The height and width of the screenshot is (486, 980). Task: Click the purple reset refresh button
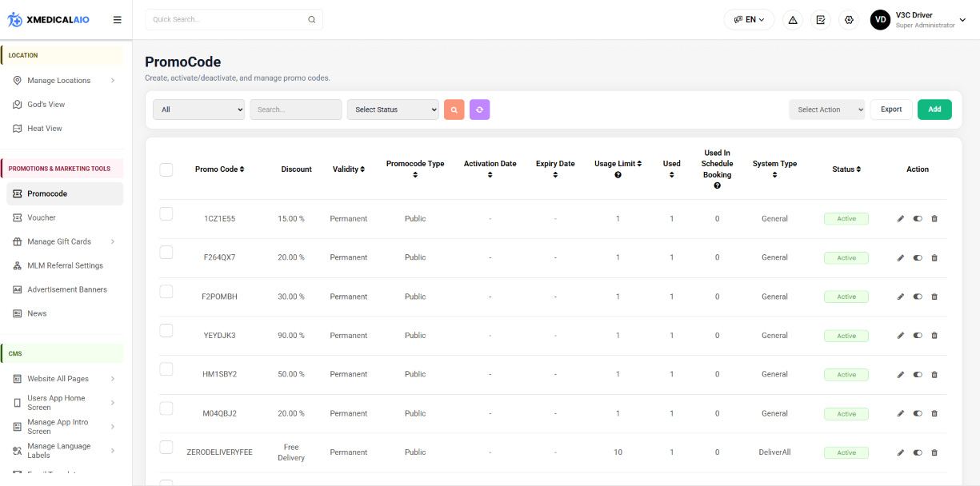[479, 110]
